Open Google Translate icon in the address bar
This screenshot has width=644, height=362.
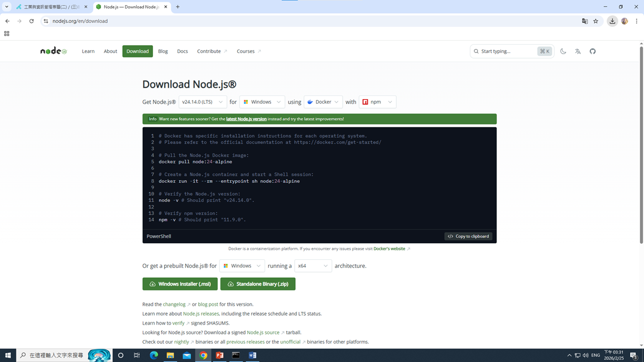coord(584,21)
